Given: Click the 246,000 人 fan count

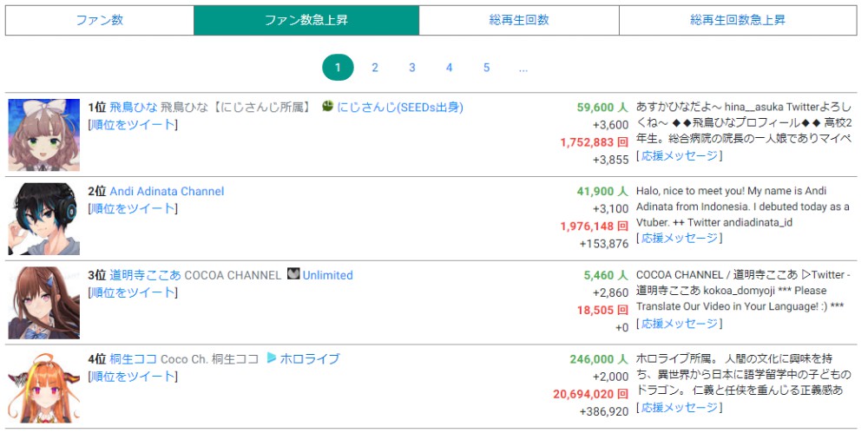Looking at the screenshot, I should point(599,359).
